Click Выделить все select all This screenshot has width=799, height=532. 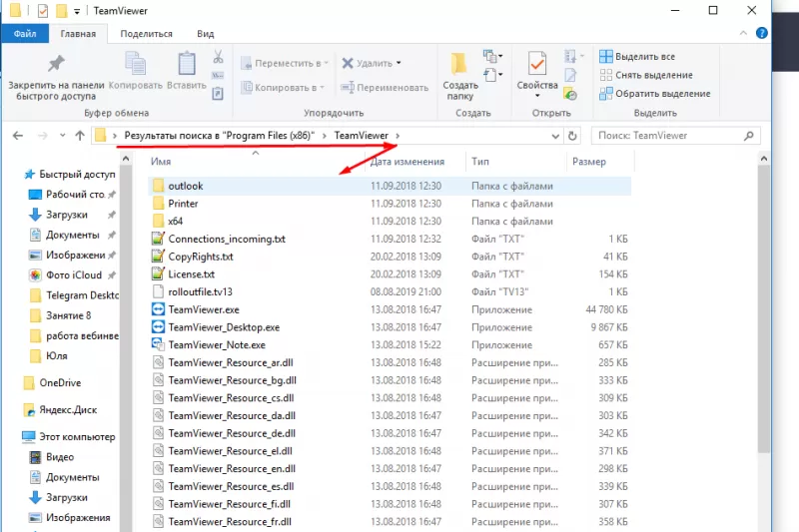point(637,57)
